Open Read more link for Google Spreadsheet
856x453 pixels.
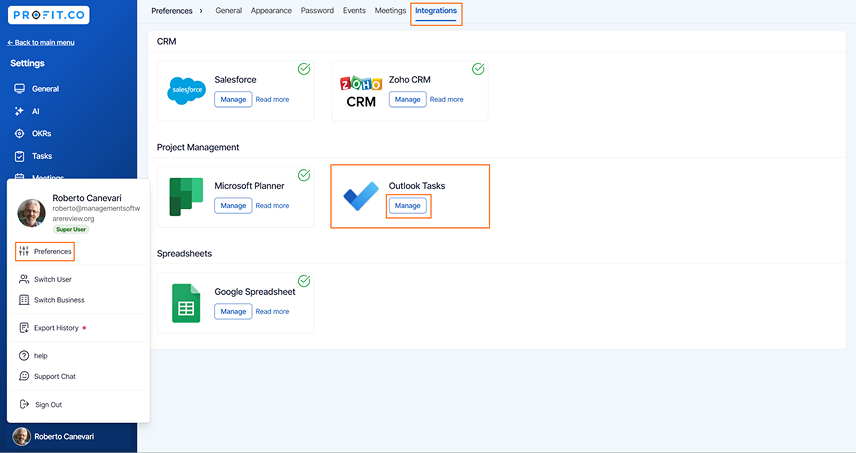pos(272,312)
